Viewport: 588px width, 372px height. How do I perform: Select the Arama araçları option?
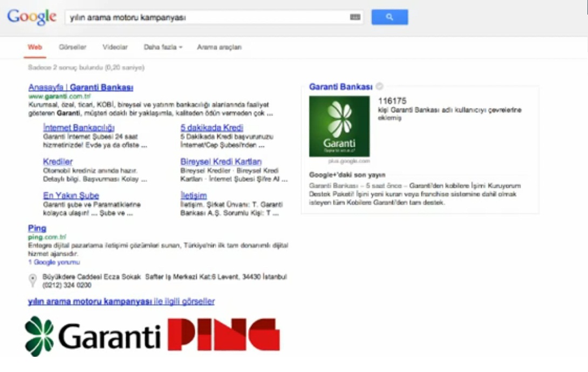(x=218, y=47)
